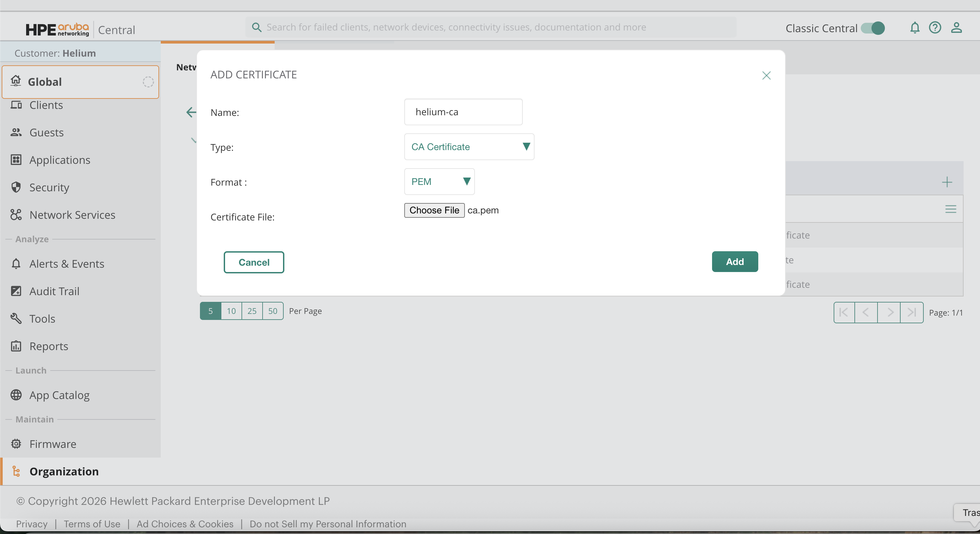Viewport: 980px width, 534px height.
Task: Select 10 per page option
Action: coord(231,311)
